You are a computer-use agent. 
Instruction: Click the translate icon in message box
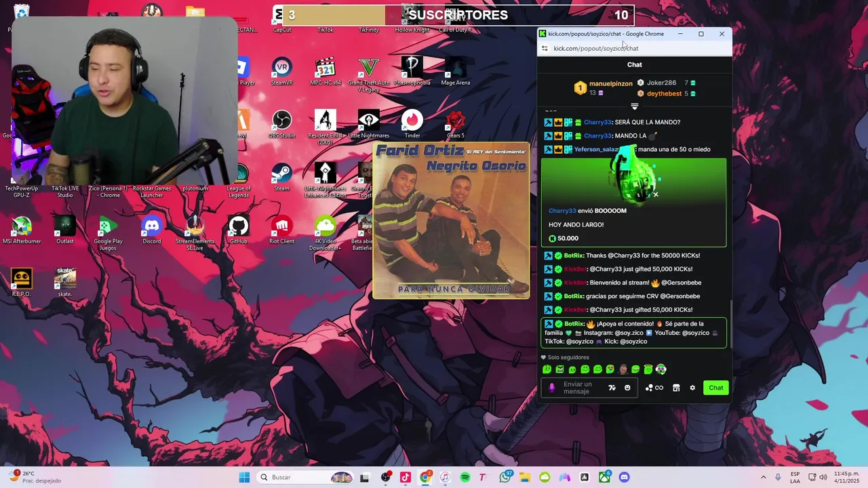coord(612,388)
